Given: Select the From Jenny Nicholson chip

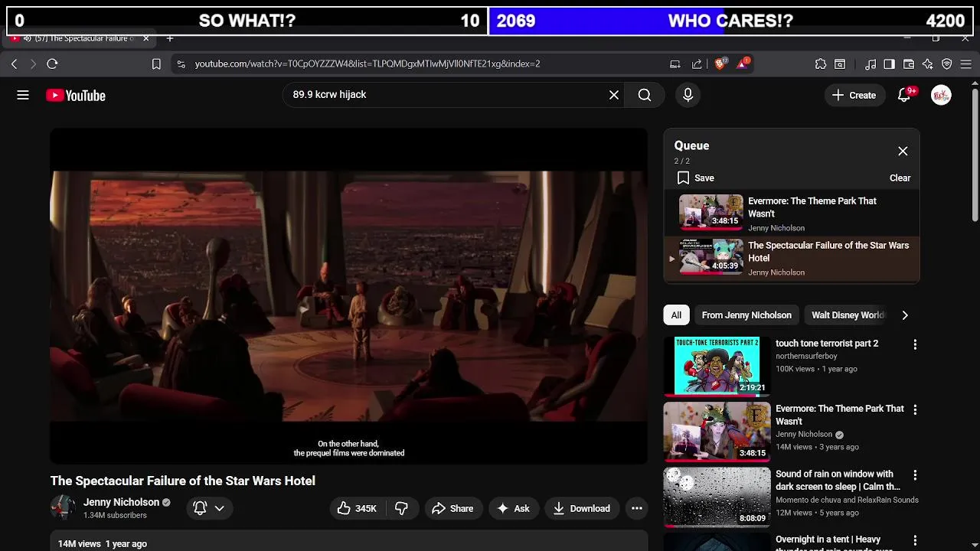Looking at the screenshot, I should pos(746,315).
